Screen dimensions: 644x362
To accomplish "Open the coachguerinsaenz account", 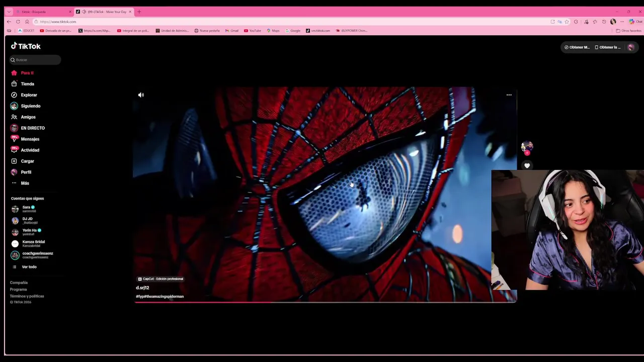I will (32, 255).
